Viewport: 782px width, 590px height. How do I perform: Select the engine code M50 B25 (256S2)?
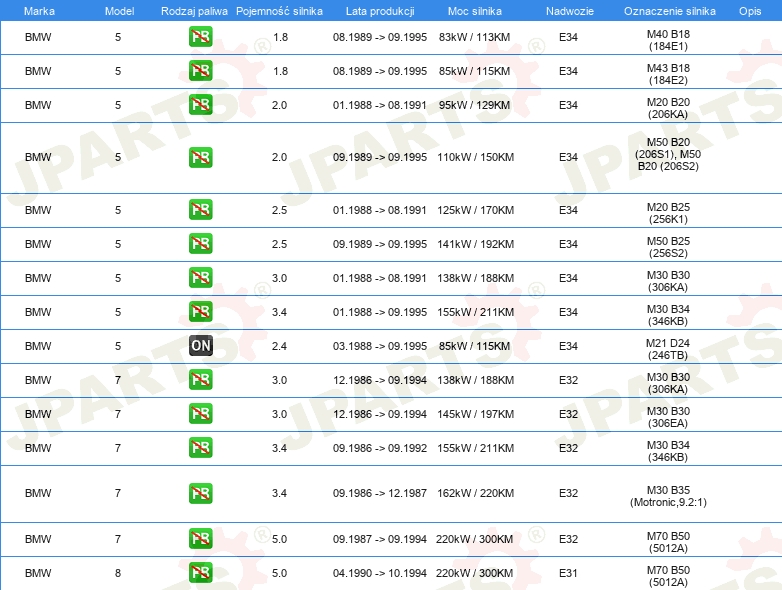click(x=668, y=247)
